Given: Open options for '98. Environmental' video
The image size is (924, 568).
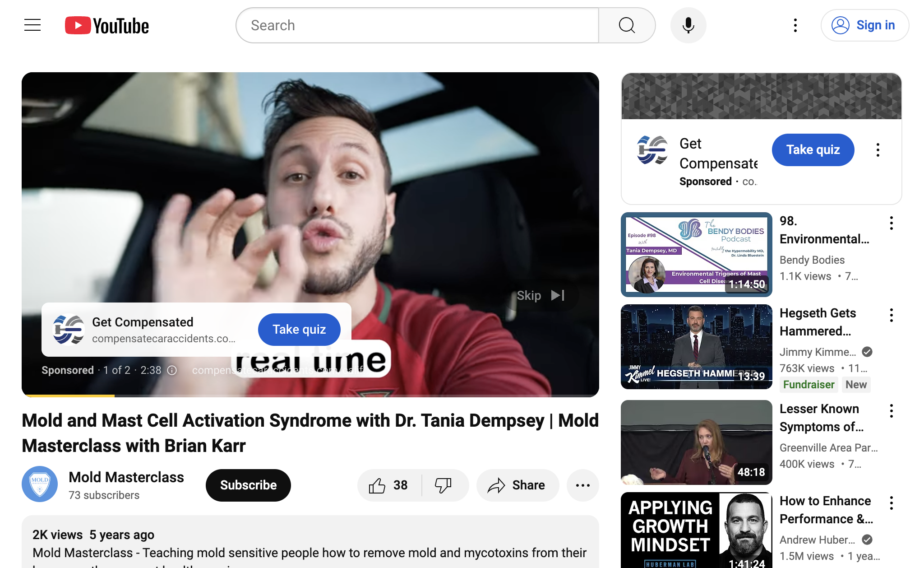Looking at the screenshot, I should tap(892, 223).
